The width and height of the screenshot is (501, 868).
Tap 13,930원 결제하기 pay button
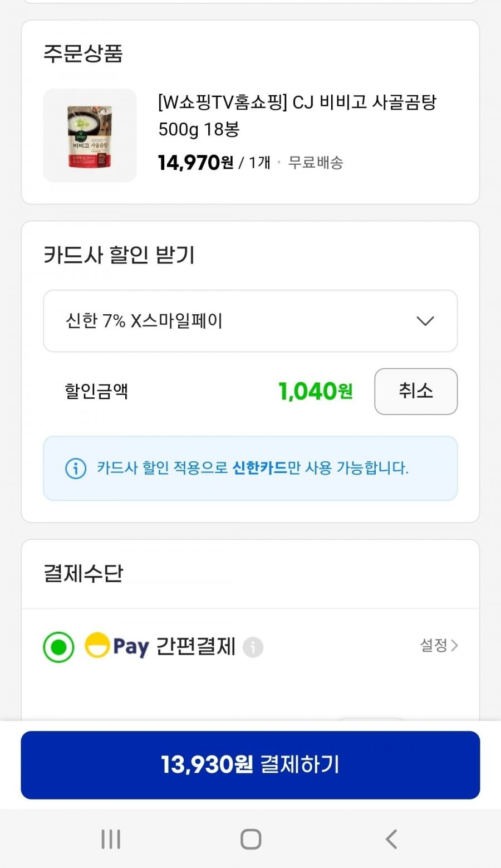point(250,765)
